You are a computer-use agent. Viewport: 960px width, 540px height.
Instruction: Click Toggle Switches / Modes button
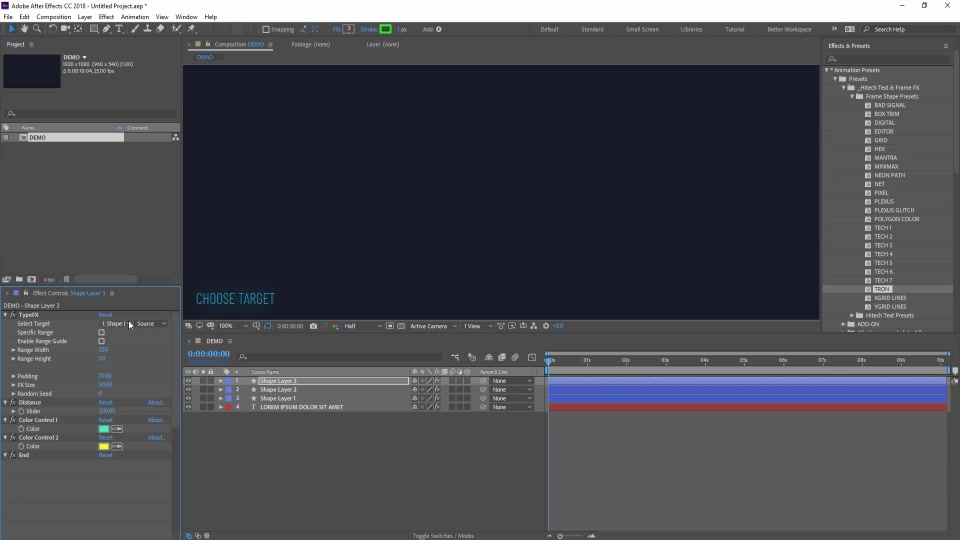pyautogui.click(x=443, y=536)
